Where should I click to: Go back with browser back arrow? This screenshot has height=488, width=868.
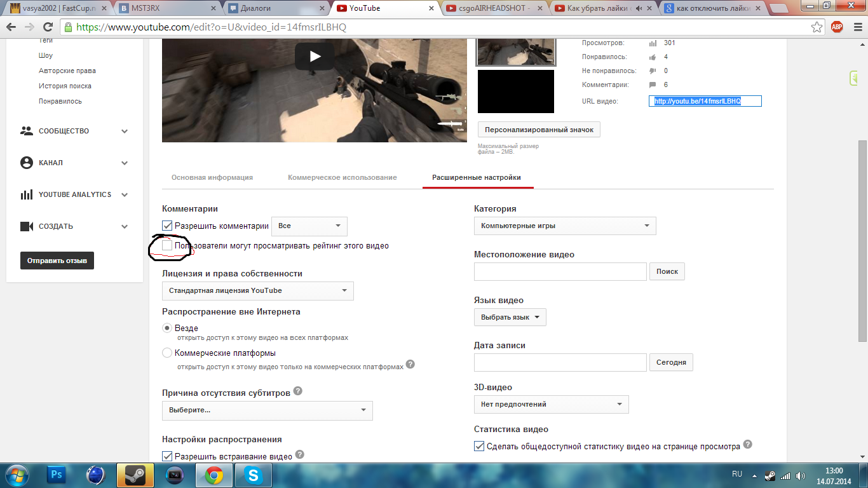click(12, 27)
